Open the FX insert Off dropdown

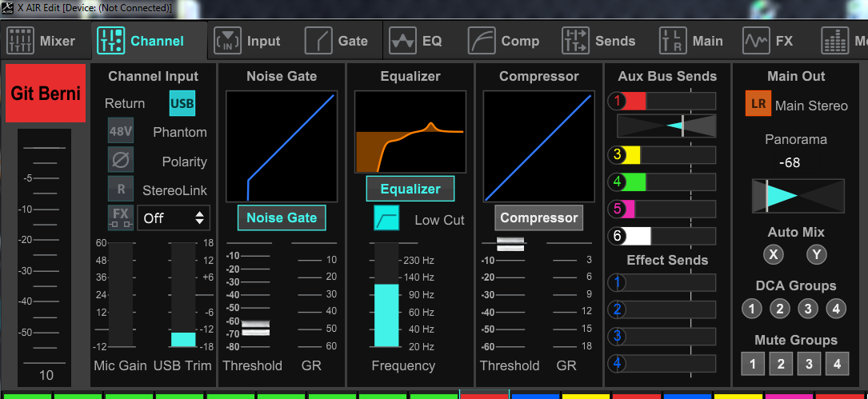pos(174,217)
